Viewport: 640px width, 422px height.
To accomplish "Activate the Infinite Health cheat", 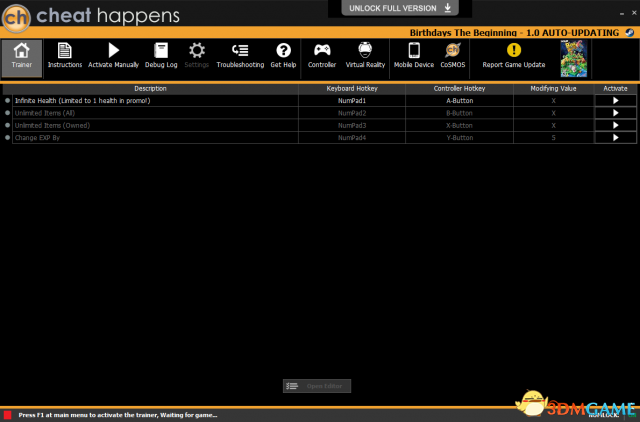I will click(x=614, y=101).
